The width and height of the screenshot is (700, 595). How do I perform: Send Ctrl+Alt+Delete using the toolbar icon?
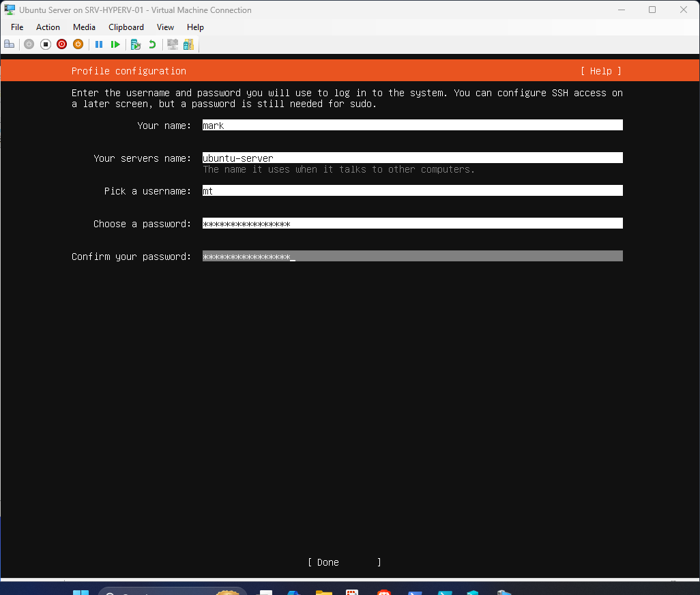[x=10, y=44]
